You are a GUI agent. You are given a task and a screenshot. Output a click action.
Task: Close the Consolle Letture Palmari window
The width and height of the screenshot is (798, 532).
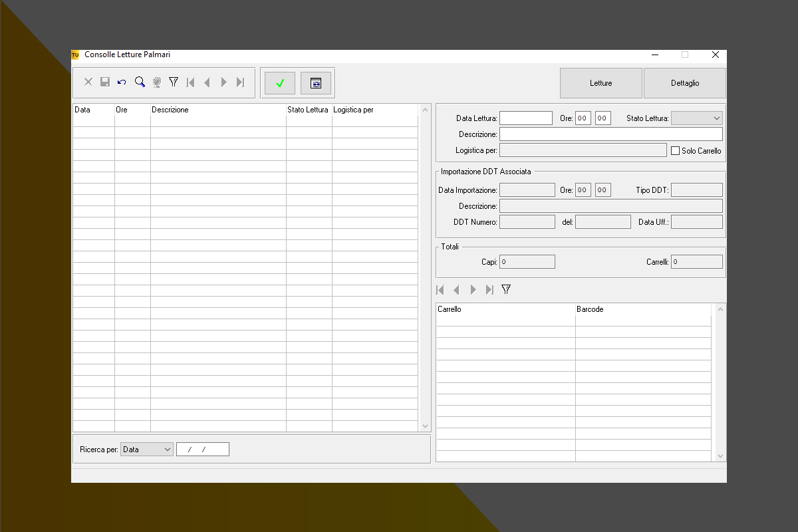pos(716,55)
